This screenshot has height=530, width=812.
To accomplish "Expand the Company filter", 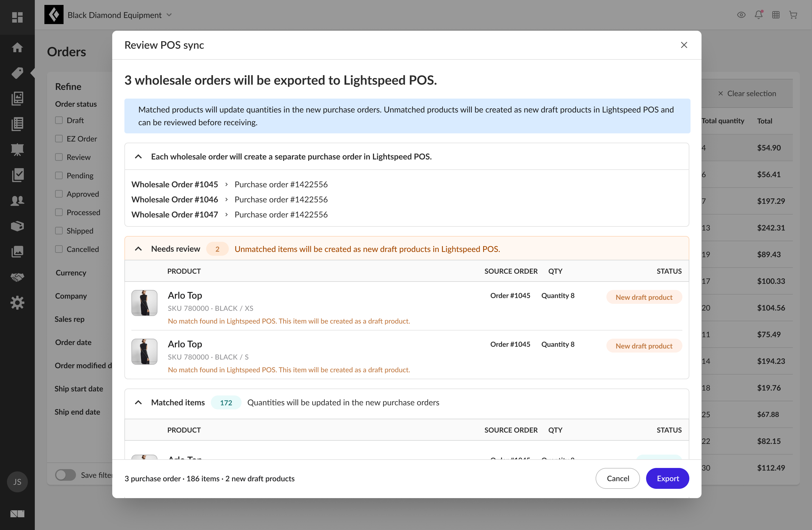I will click(71, 296).
